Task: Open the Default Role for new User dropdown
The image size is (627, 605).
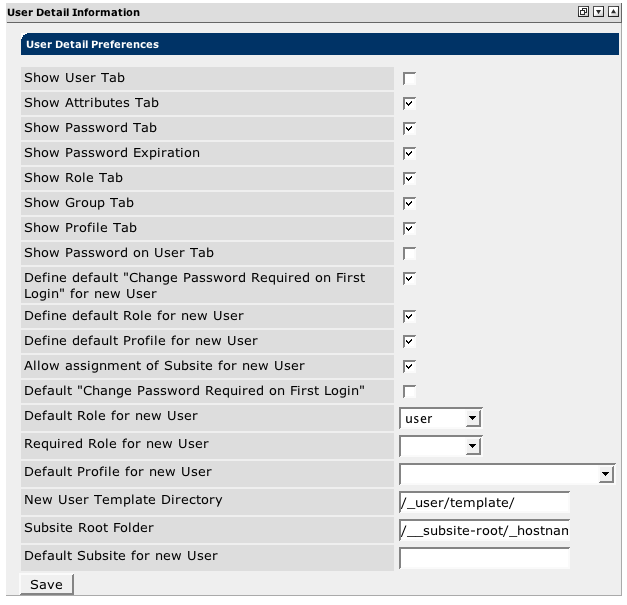Action: tap(441, 418)
